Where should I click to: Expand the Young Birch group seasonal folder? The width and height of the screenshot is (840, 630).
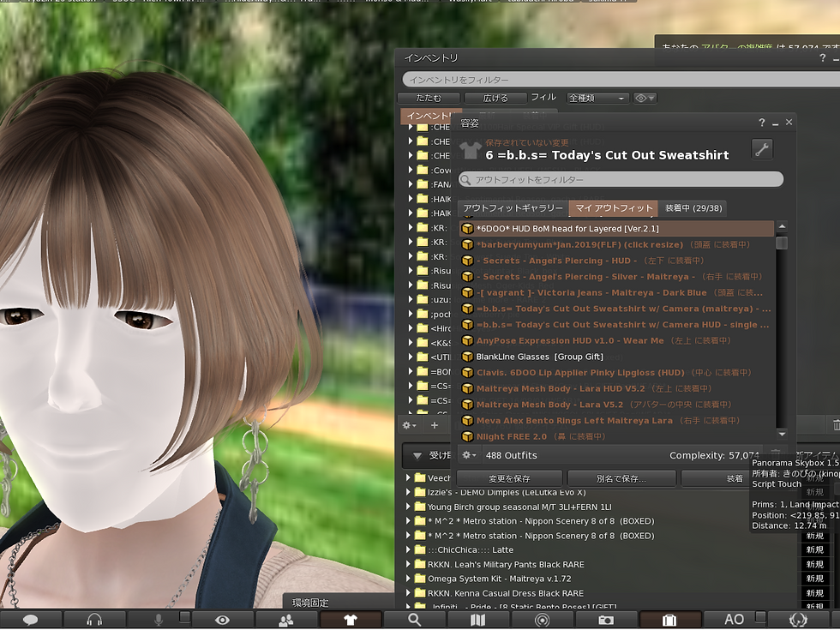pos(408,507)
